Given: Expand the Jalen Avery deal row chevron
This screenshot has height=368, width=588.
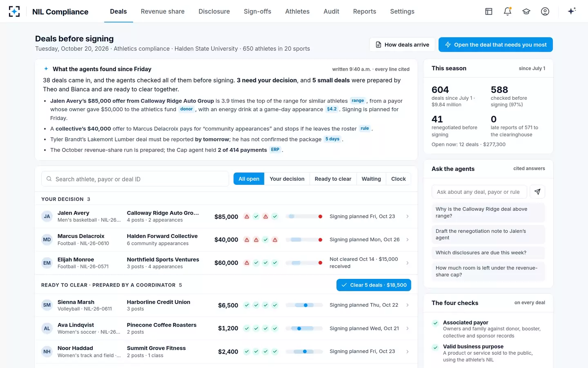Looking at the screenshot, I should coord(408,216).
